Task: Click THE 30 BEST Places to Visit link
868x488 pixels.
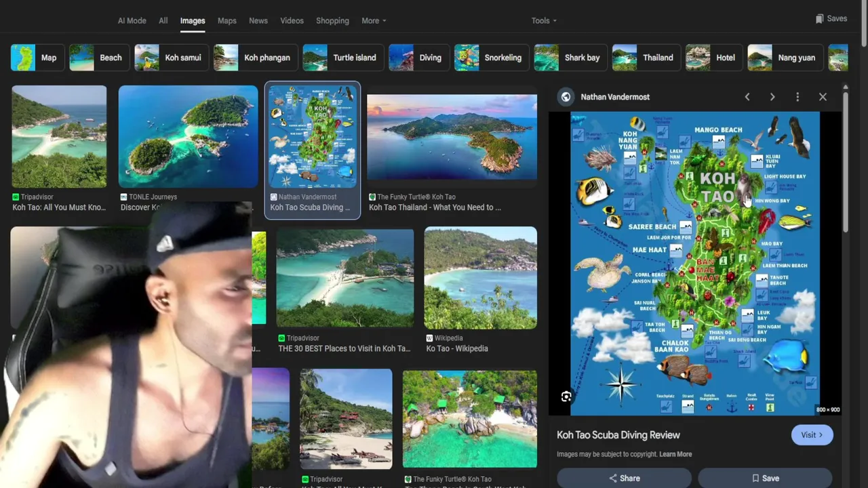Action: [x=344, y=348]
